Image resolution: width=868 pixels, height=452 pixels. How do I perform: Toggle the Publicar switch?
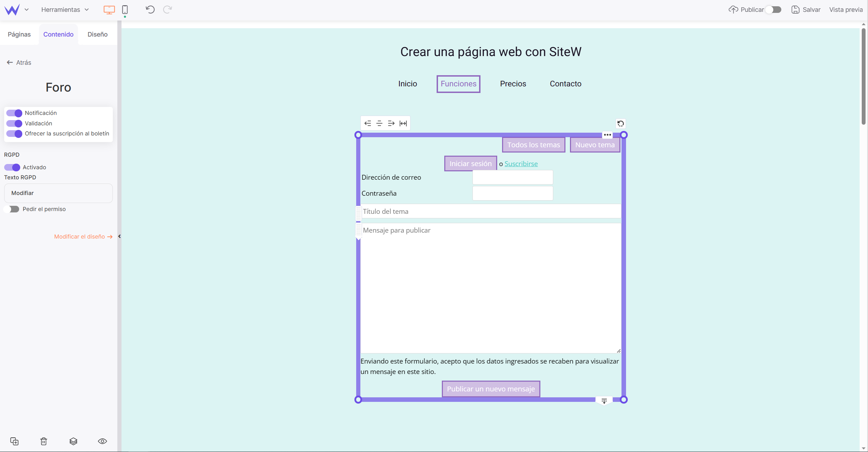773,10
